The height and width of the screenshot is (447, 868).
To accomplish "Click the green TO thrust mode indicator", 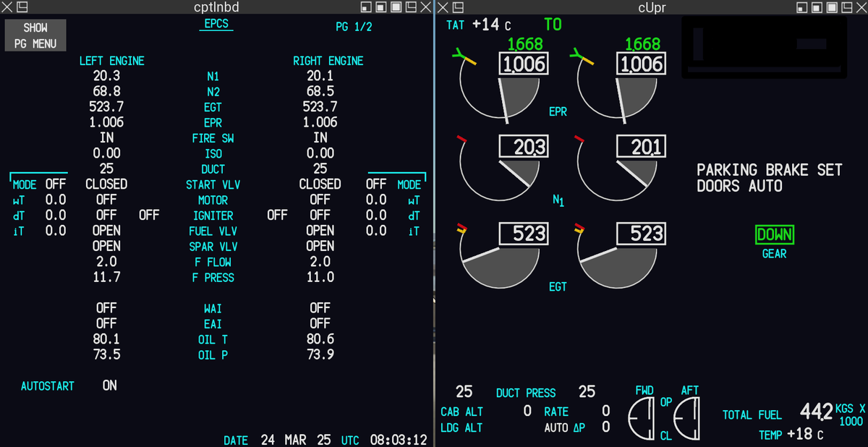I will click(553, 25).
